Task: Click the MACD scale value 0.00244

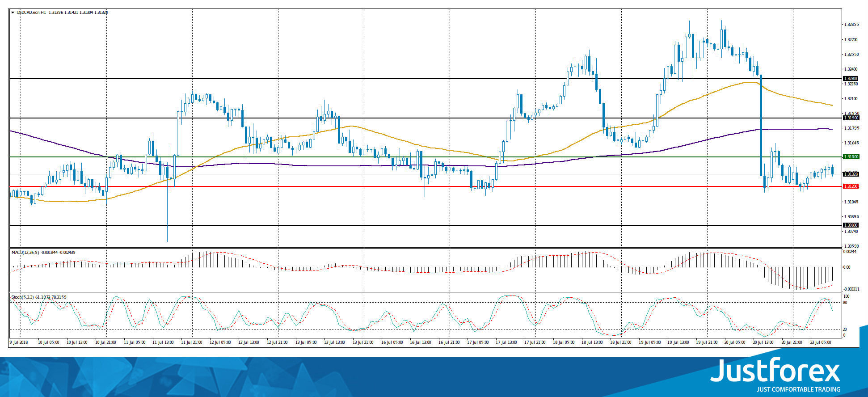Action: [x=850, y=252]
